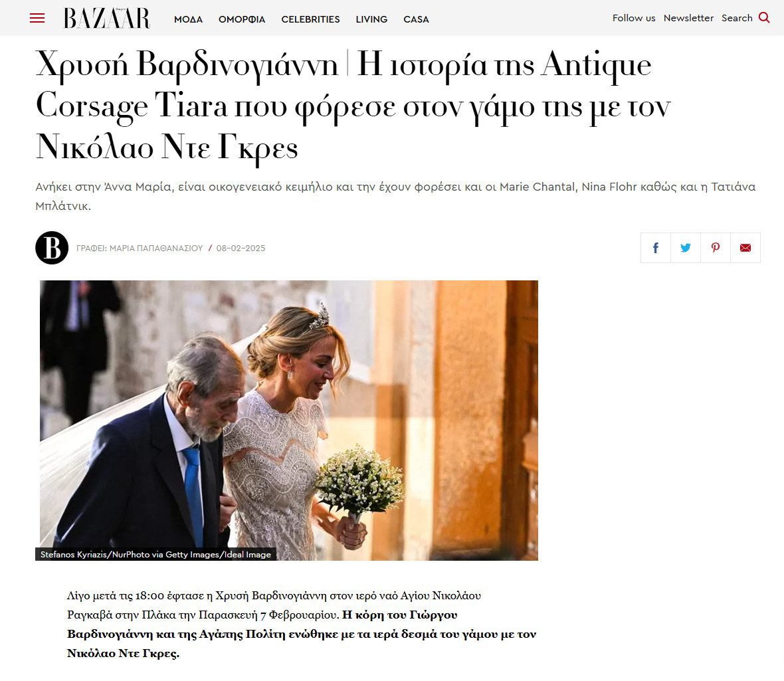Share article on Facebook
This screenshot has height=681, width=784.
656,248
